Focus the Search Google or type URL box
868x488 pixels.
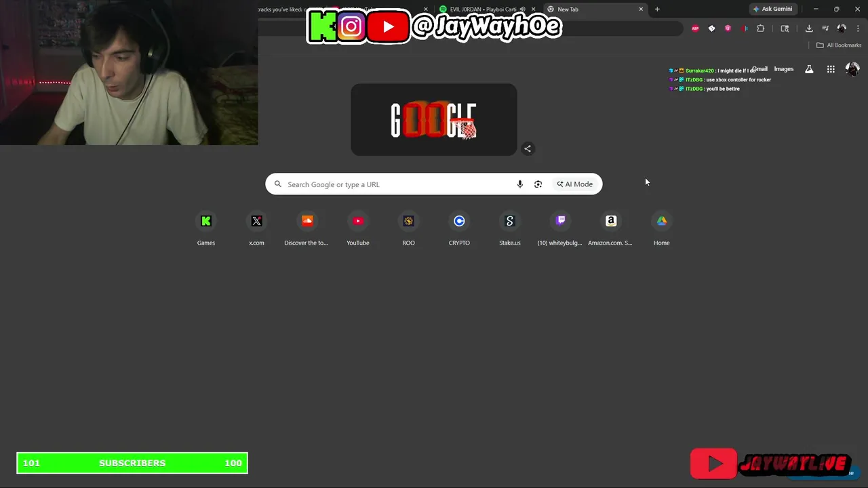pyautogui.click(x=434, y=184)
